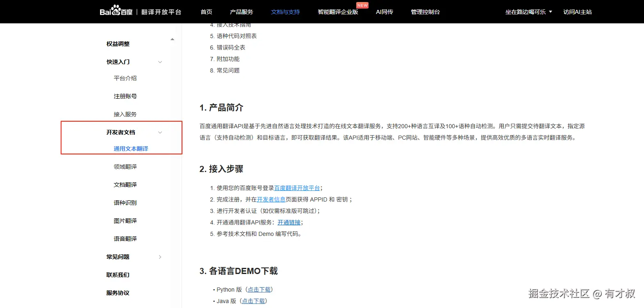Click the 开通链接 hyperlink
Viewport: 644px width, 308px height.
point(289,222)
